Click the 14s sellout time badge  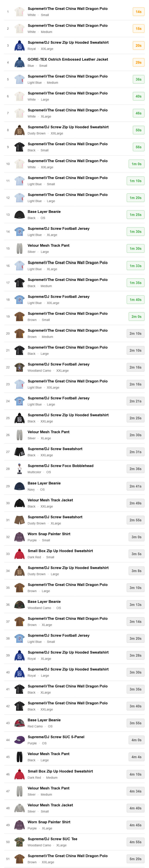pyautogui.click(x=138, y=12)
